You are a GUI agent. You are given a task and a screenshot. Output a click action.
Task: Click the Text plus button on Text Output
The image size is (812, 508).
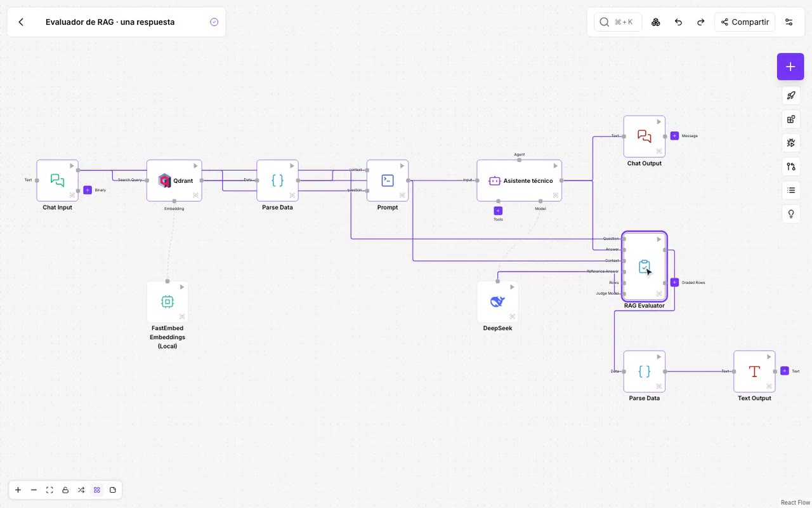tap(785, 371)
